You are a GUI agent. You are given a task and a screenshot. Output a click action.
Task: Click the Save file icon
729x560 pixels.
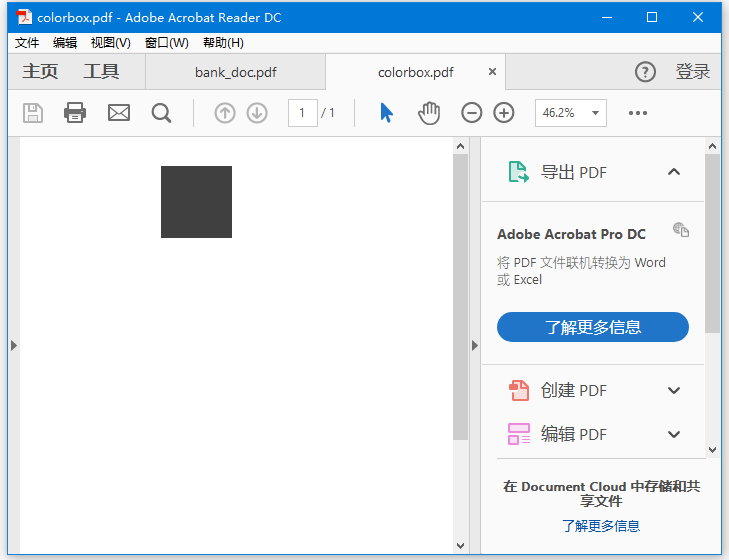click(x=33, y=113)
